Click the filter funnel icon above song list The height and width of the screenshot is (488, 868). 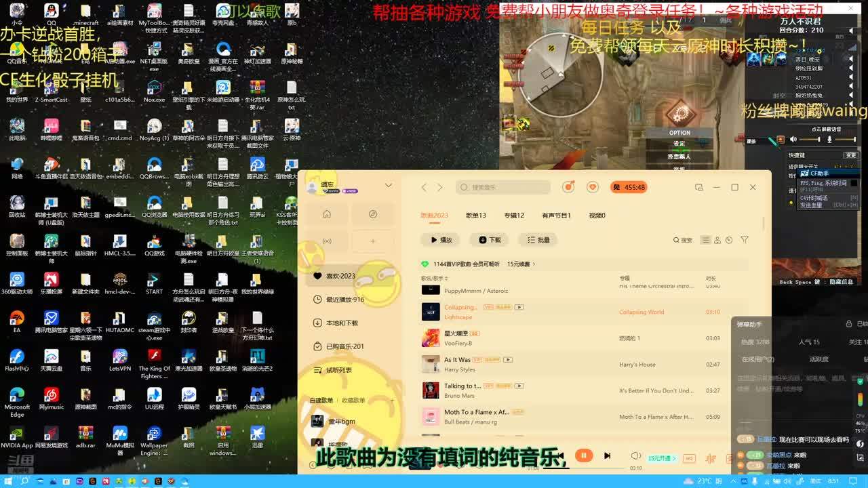click(x=745, y=240)
